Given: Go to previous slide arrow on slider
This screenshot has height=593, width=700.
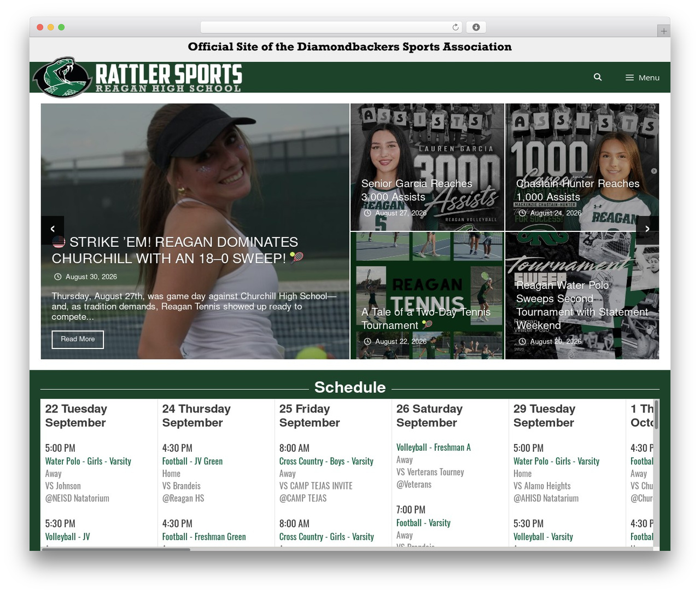Looking at the screenshot, I should [52, 229].
